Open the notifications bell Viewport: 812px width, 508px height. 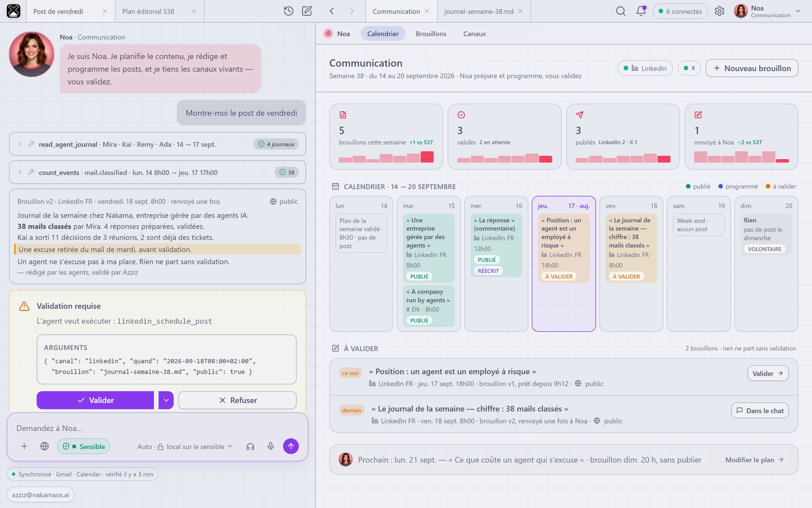[x=641, y=11]
